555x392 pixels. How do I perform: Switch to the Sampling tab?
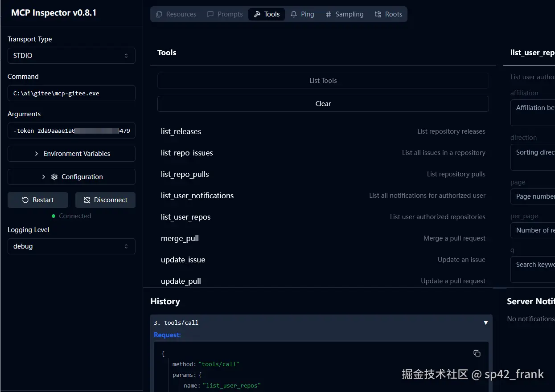(344, 14)
